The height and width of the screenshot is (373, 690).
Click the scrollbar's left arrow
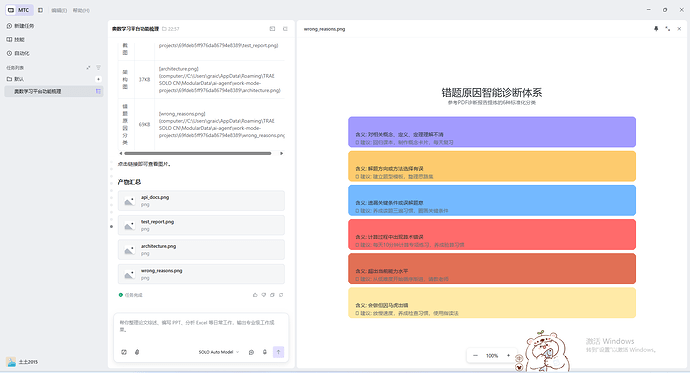click(x=121, y=154)
